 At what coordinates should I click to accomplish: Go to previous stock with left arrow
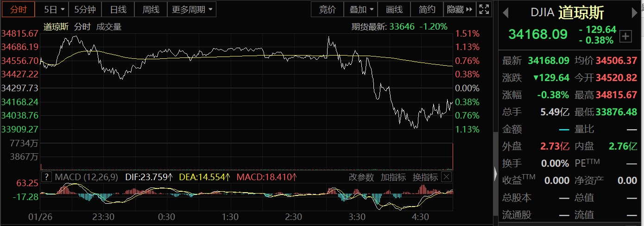[506, 12]
